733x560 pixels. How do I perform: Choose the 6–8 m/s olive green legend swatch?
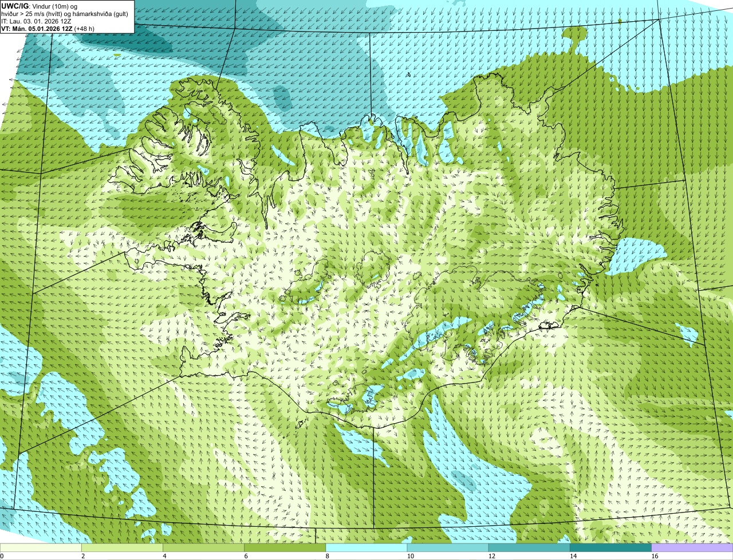point(286,547)
